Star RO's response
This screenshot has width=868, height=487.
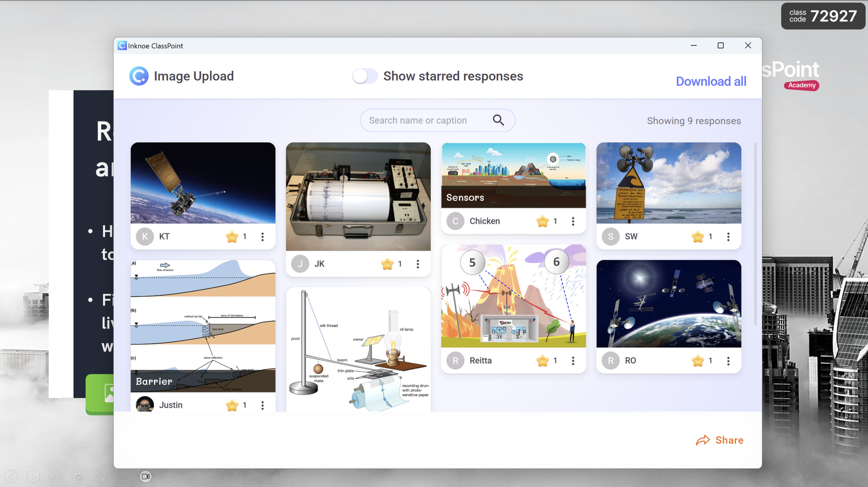pos(698,361)
